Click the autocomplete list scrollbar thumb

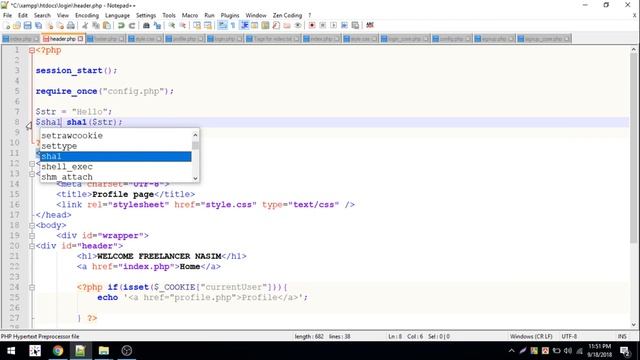(x=195, y=145)
